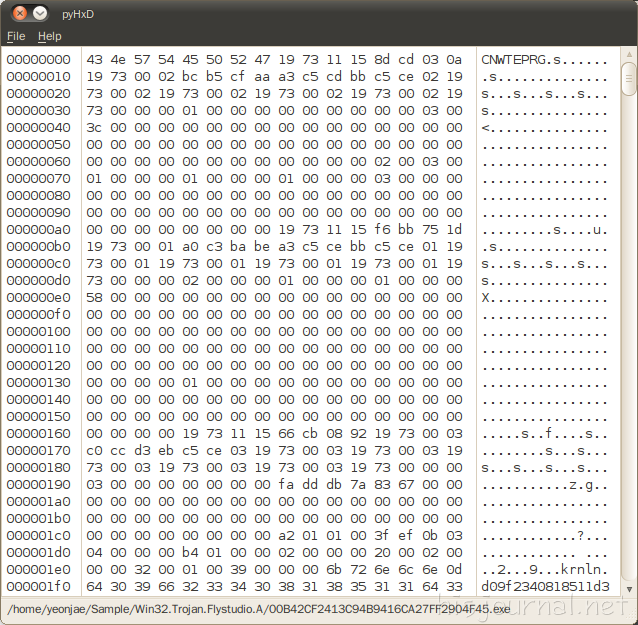
Task: Open the File menu
Action: [x=16, y=36]
